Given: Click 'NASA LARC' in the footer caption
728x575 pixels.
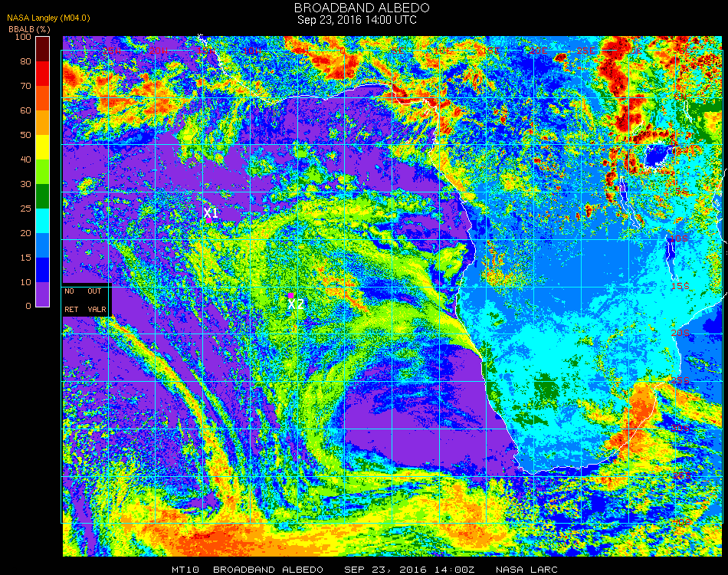Looking at the screenshot, I should click(x=527, y=570).
